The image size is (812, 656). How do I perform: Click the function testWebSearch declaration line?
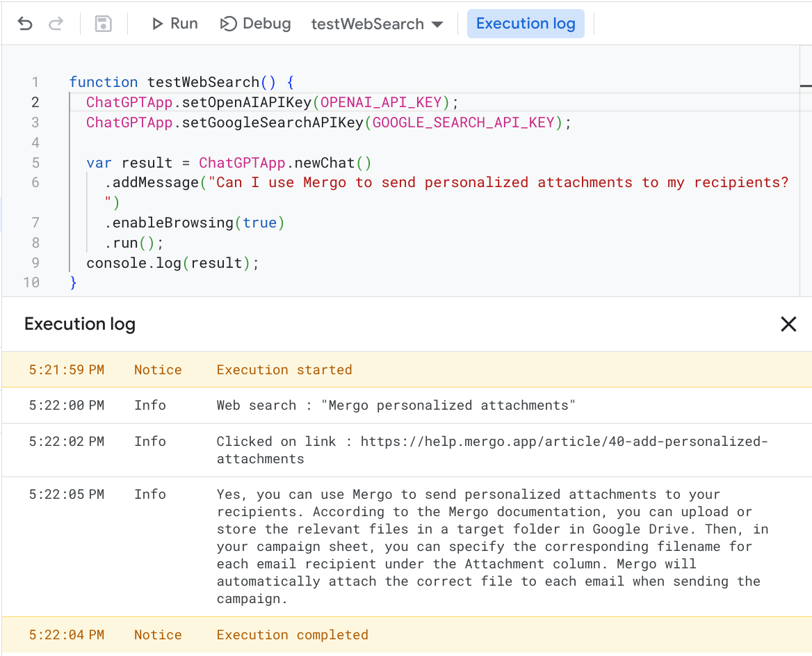coord(181,82)
